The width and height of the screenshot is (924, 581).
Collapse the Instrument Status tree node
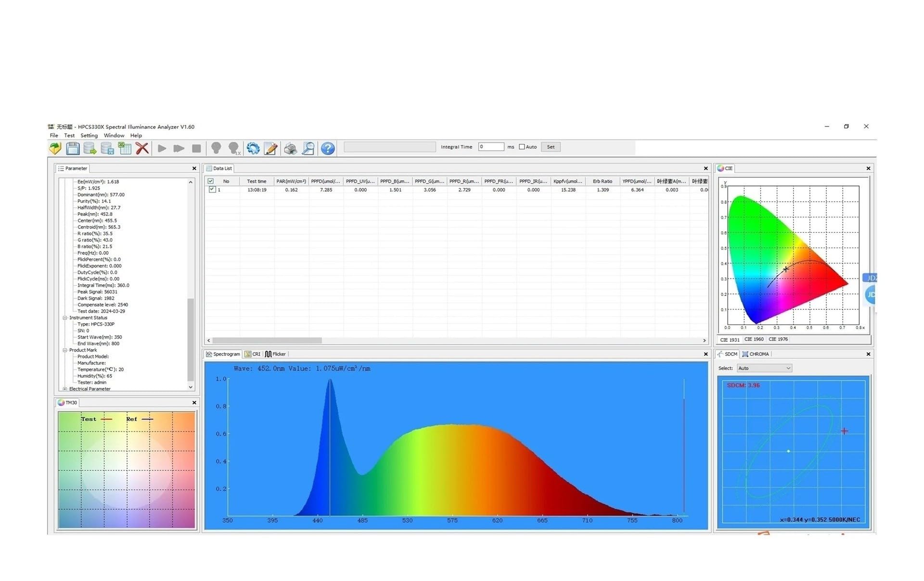point(65,317)
